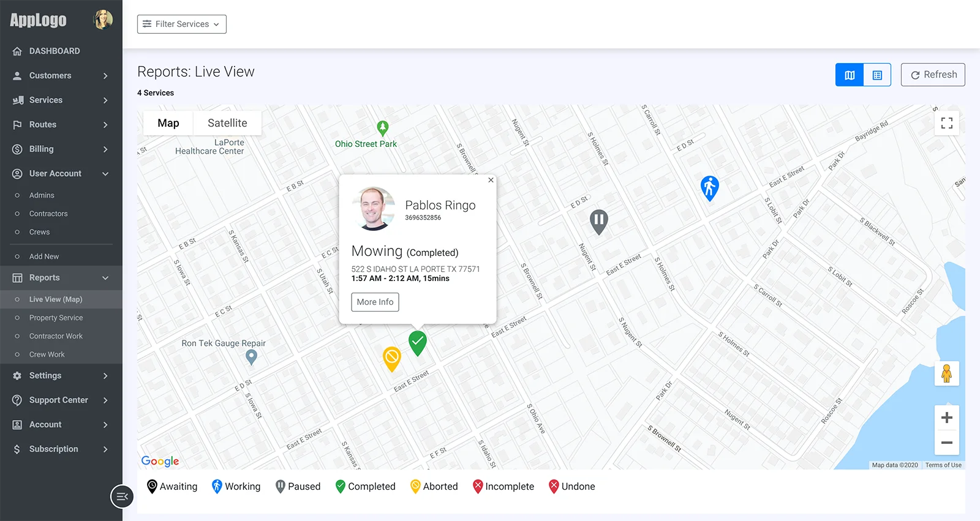Viewport: 980px width, 521px height.
Task: Click the Ohio Street Park pin
Action: (x=383, y=128)
